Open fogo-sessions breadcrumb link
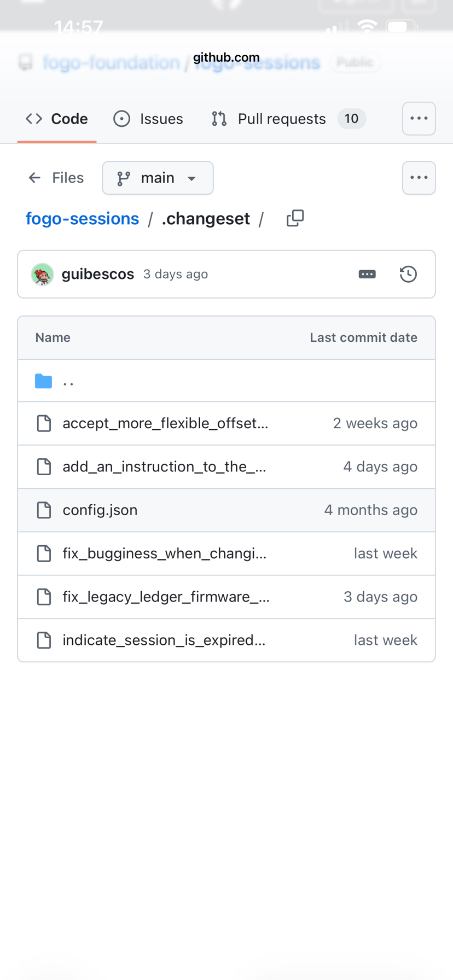The height and width of the screenshot is (980, 453). 83,219
